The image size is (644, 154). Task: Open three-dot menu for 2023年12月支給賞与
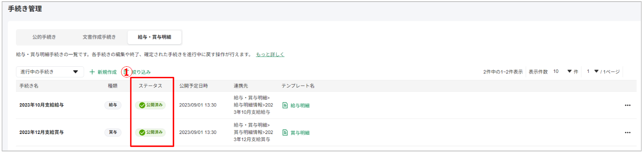627,133
